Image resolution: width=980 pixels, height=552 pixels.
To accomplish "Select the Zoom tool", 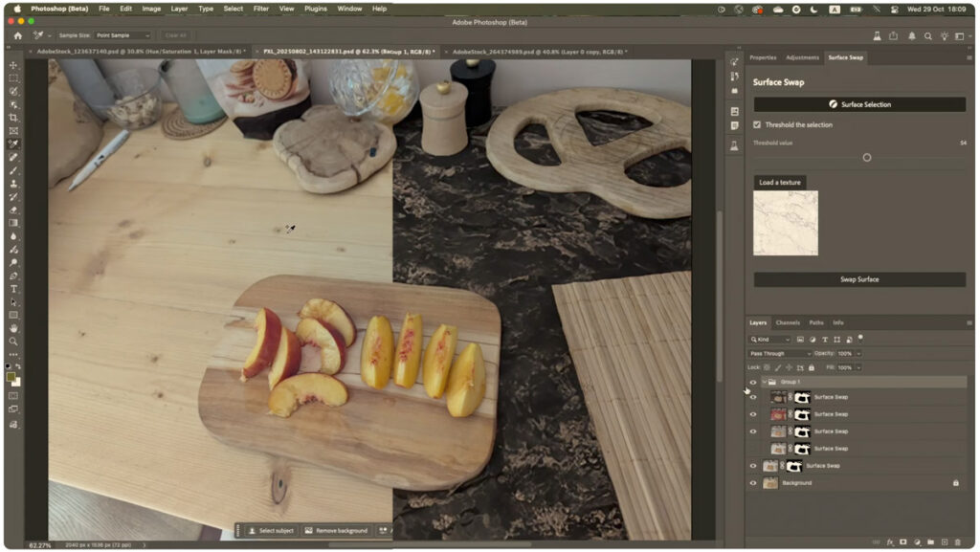I will pyautogui.click(x=13, y=341).
